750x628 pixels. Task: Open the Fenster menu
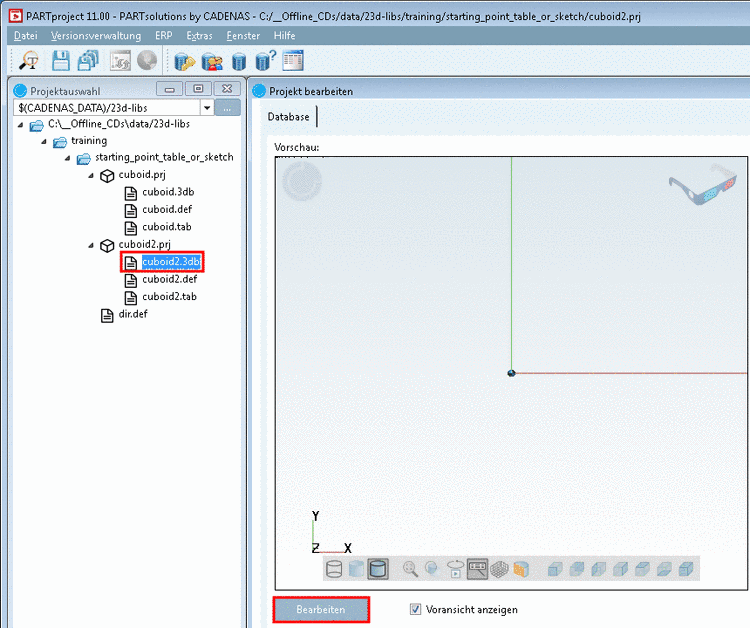point(243,36)
